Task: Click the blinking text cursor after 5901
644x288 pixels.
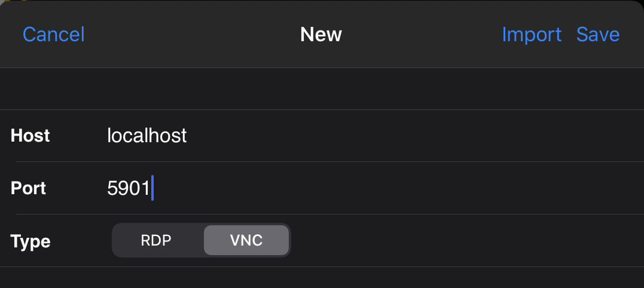Action: (x=153, y=188)
